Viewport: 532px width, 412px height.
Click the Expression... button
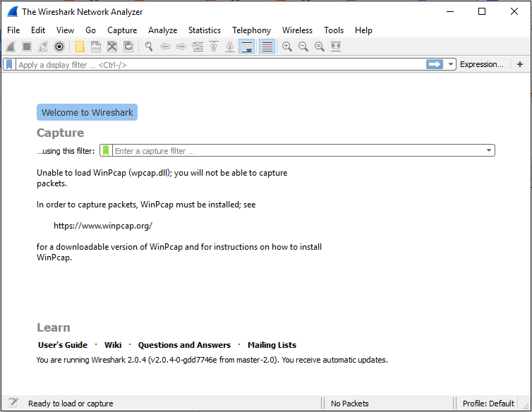(x=482, y=64)
